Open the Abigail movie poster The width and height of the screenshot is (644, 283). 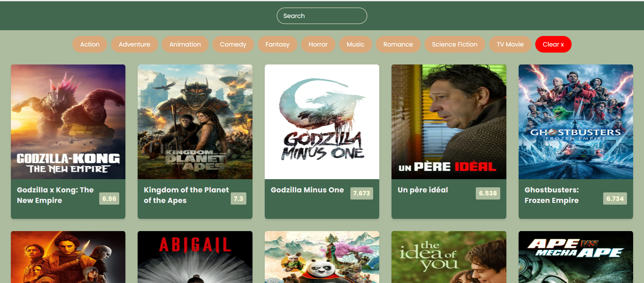click(x=195, y=257)
